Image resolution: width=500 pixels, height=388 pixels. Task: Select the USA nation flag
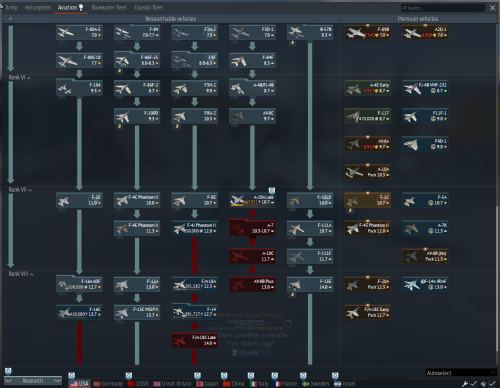point(79,384)
